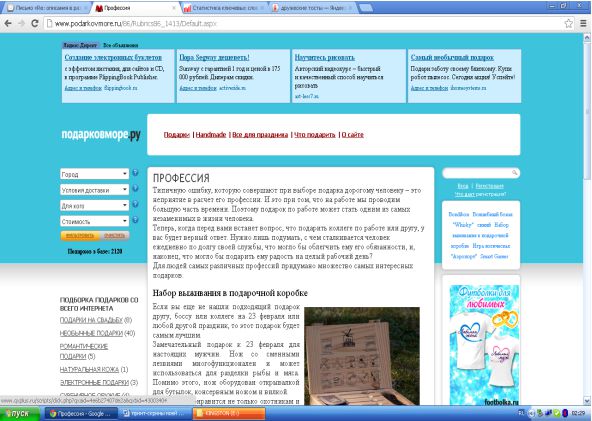Image resolution: width=592 pixels, height=421 pixels.
Task: Open the Романтические подарки category
Action: [x=84, y=351]
